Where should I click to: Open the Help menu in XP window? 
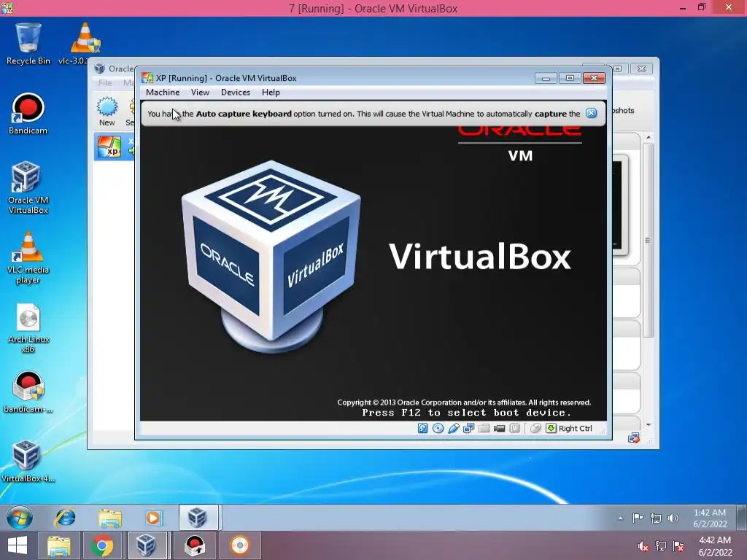click(x=271, y=93)
